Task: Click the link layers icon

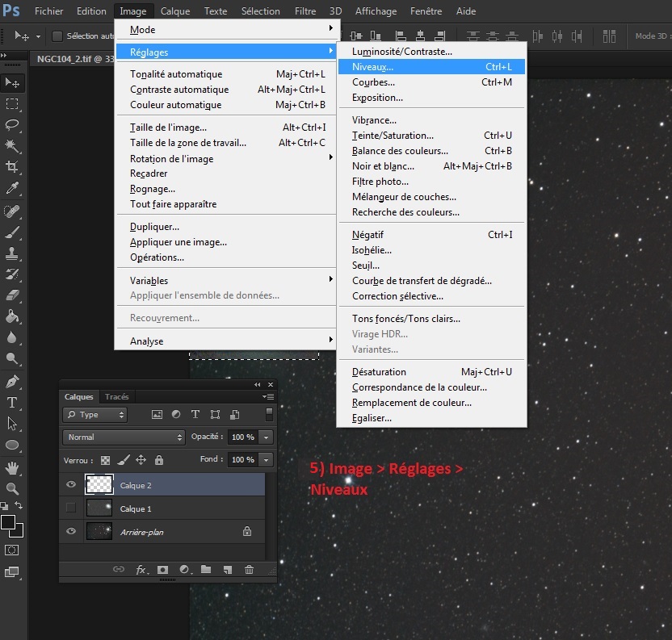Action: coord(119,569)
